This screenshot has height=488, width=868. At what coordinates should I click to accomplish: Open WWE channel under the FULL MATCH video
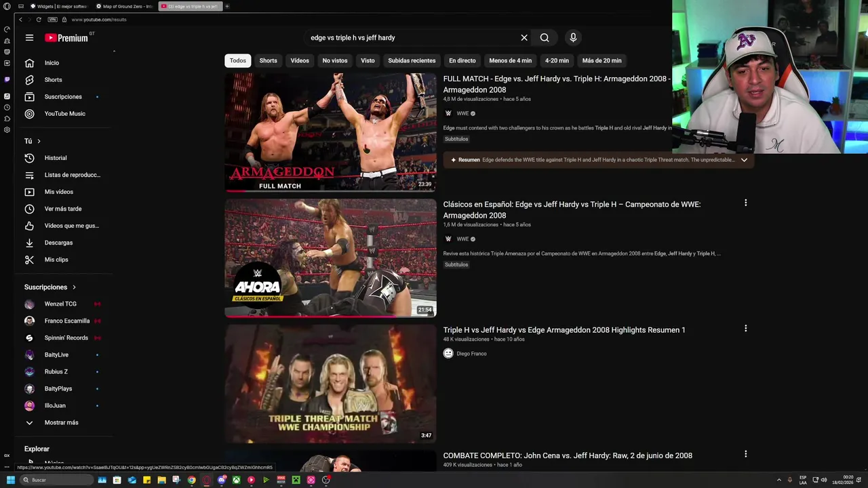[x=462, y=113]
